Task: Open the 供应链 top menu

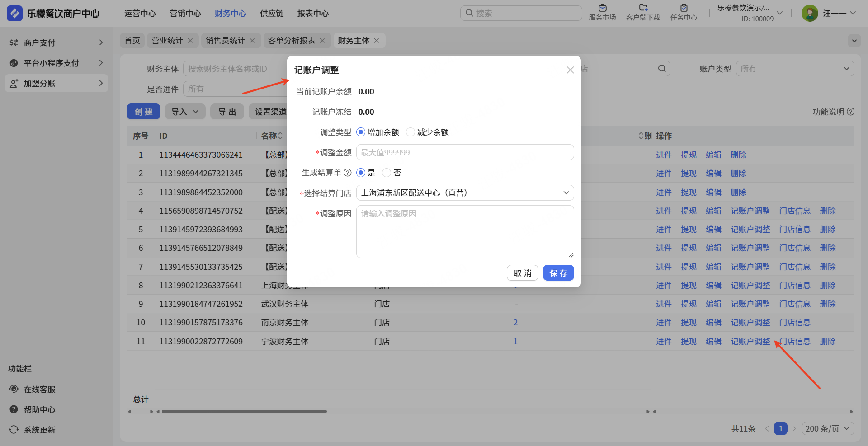Action: [272, 14]
